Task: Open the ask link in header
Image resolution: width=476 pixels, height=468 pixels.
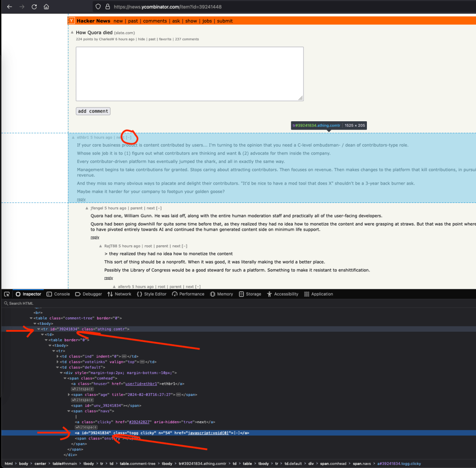Action: tap(176, 21)
